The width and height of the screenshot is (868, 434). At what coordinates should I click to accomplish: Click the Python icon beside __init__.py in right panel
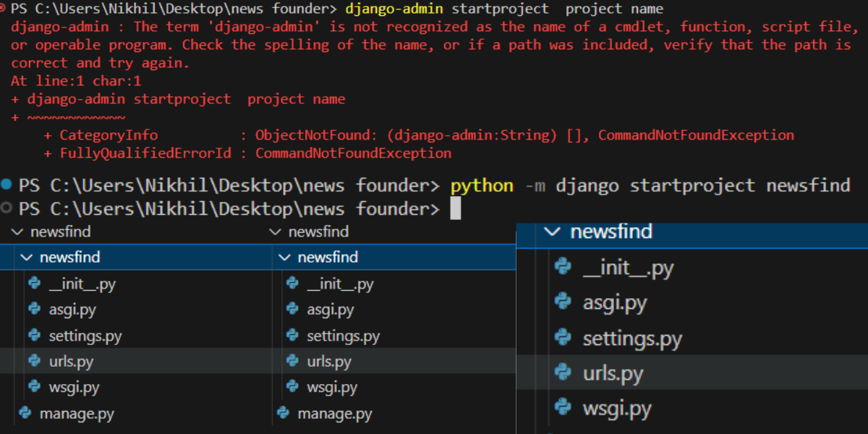click(563, 267)
